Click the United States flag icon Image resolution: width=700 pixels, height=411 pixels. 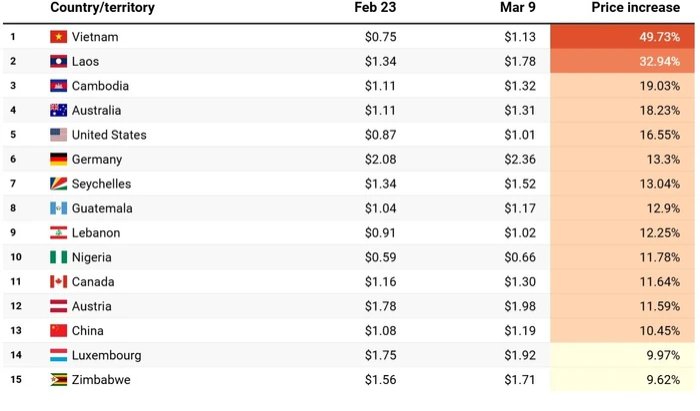pyautogui.click(x=58, y=135)
